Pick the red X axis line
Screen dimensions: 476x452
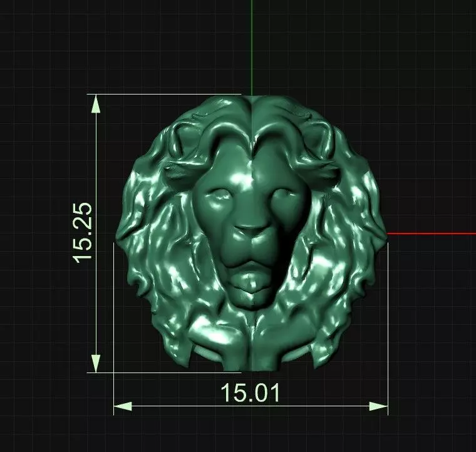[x=432, y=234]
